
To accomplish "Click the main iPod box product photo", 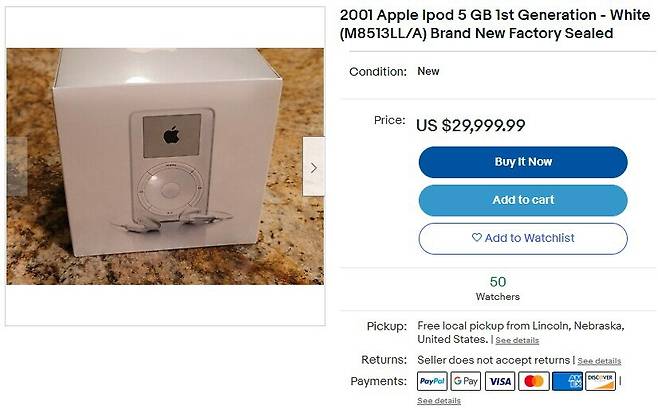I will point(165,166).
